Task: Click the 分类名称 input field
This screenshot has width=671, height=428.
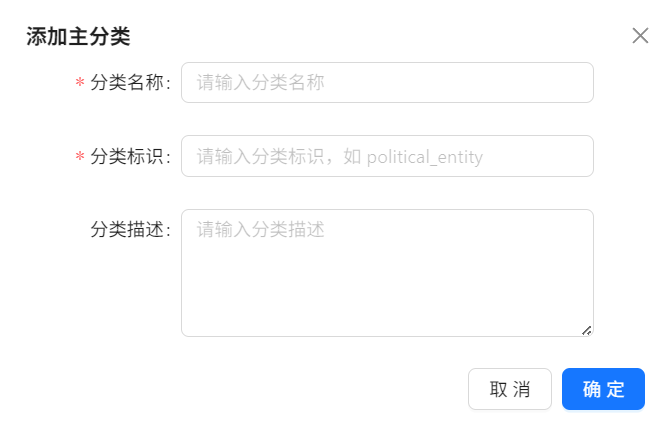Action: pos(387,83)
